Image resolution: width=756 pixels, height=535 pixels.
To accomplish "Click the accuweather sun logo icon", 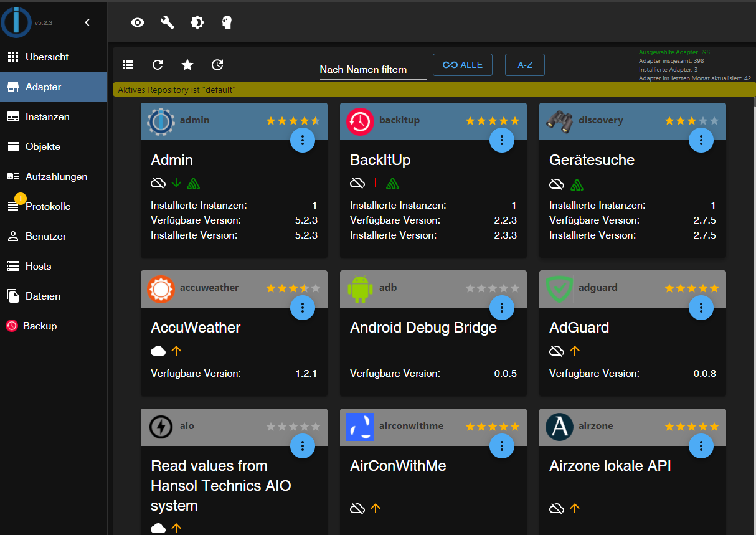I will (161, 289).
